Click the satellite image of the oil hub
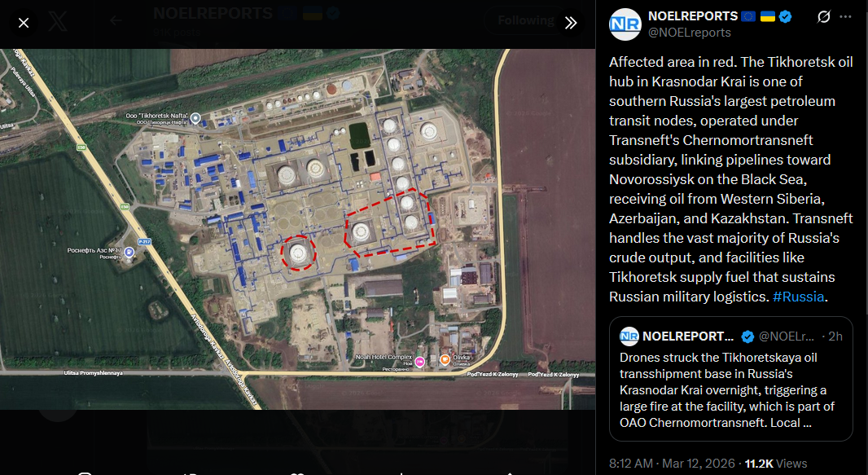 pyautogui.click(x=297, y=229)
